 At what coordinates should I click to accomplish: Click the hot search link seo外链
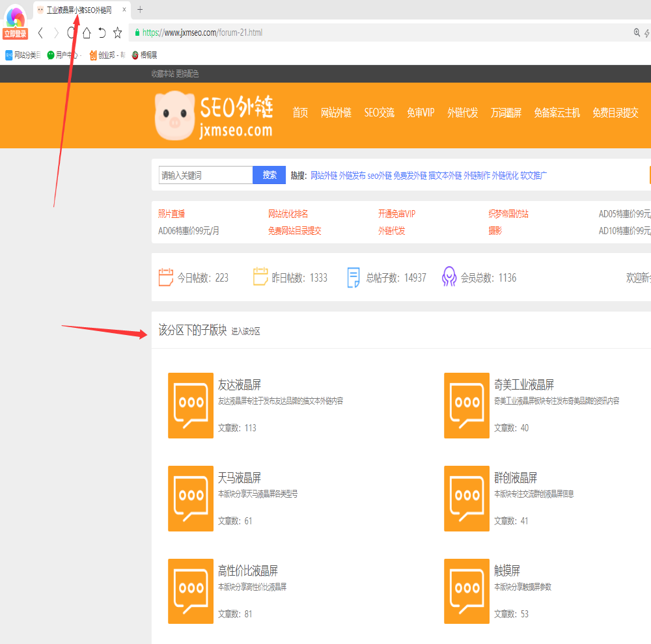pyautogui.click(x=380, y=176)
